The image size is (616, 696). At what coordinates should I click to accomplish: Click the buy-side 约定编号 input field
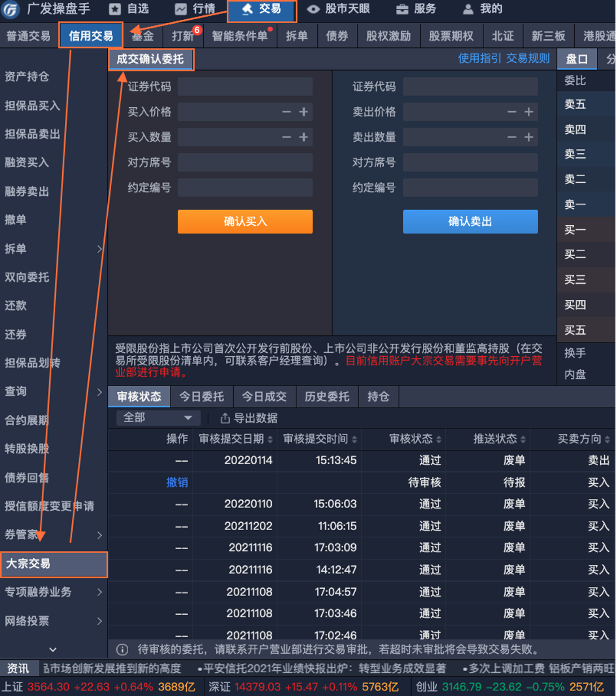coord(245,187)
